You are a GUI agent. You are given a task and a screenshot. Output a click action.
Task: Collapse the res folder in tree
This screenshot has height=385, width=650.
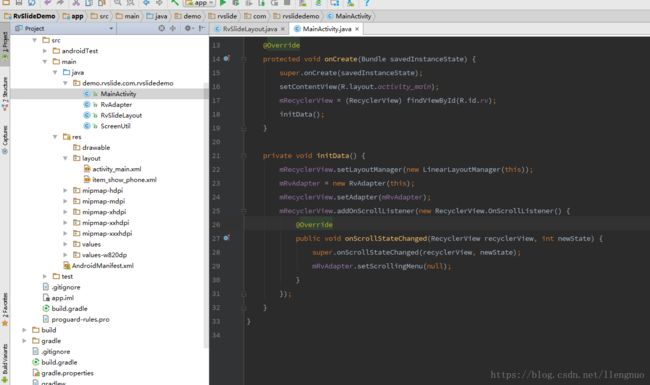(55, 137)
